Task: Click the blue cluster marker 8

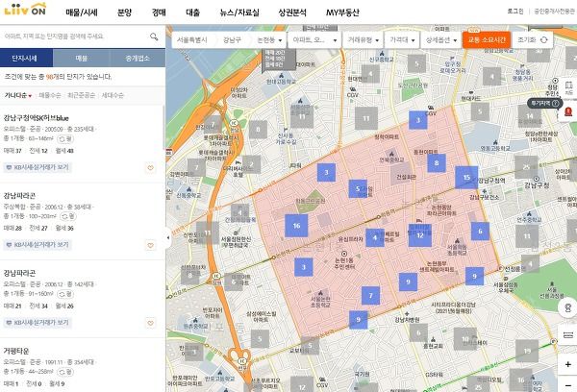Action: [x=437, y=163]
